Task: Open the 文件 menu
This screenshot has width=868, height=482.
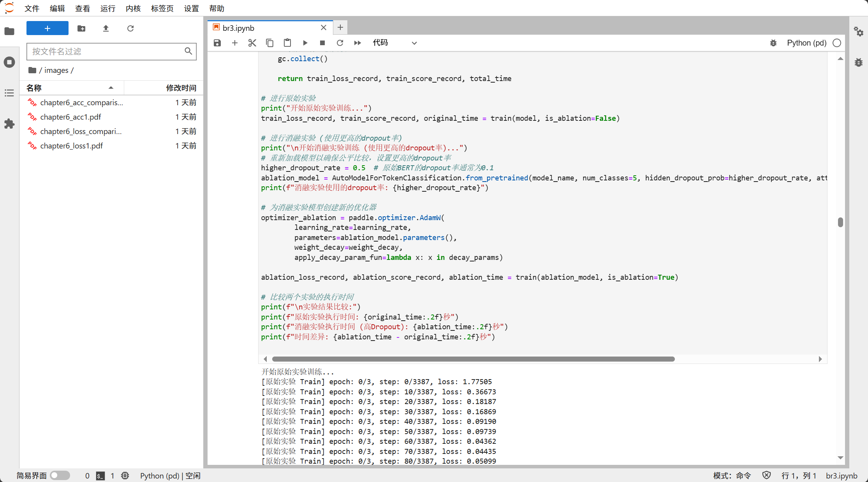Action: (x=32, y=8)
